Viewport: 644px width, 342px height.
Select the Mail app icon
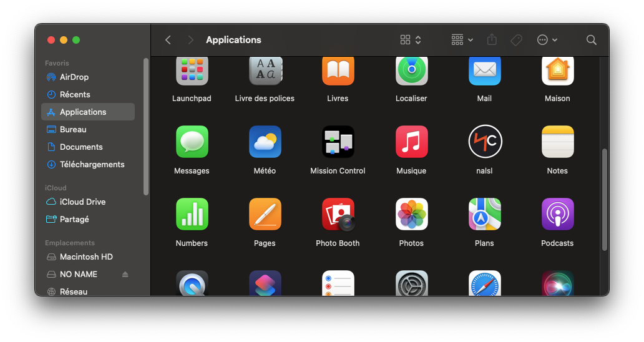(485, 71)
